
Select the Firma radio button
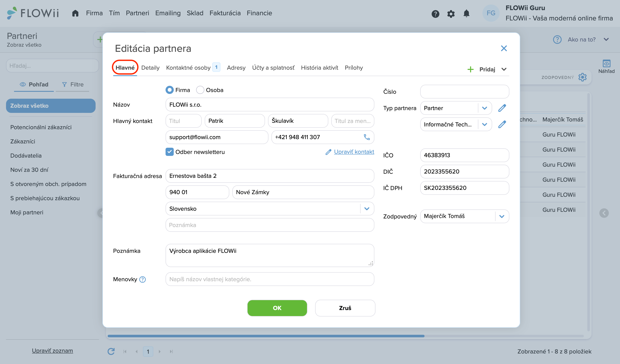tap(169, 90)
